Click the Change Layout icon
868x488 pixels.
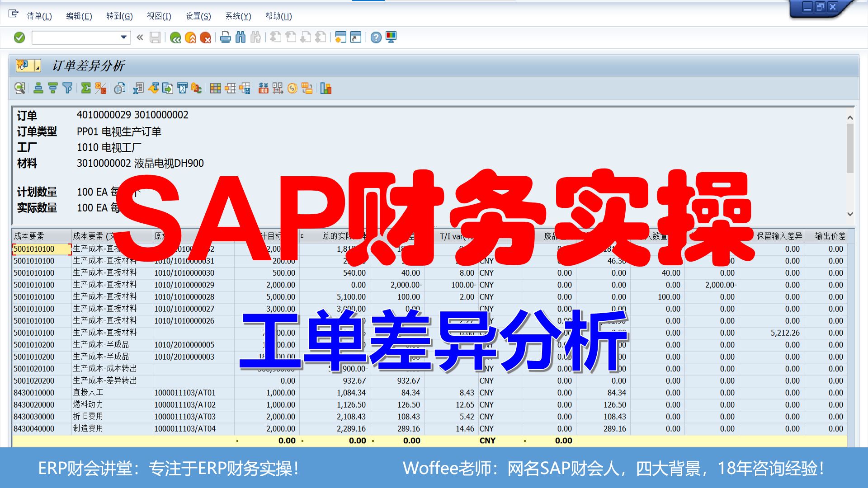click(x=230, y=88)
